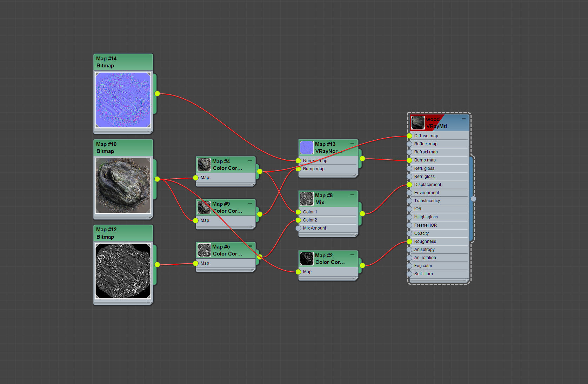
Task: Click the Map #2 Color Correction preview icon
Action: click(307, 259)
